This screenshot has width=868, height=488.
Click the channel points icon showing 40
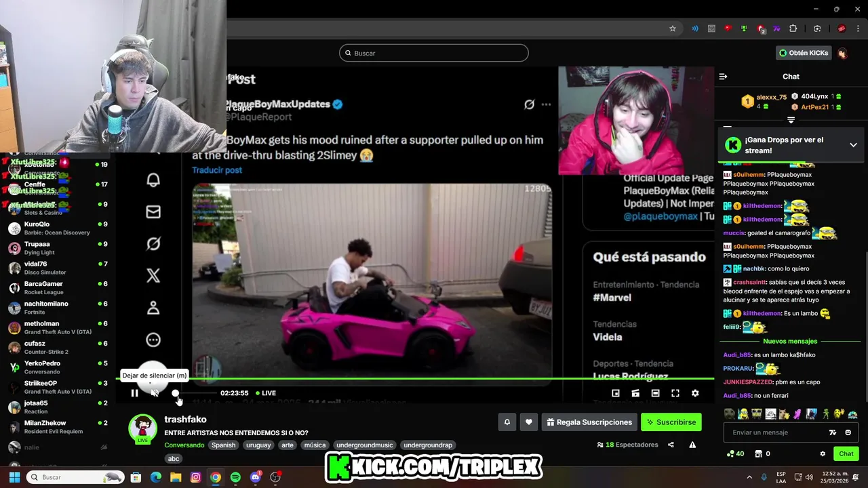pos(735,454)
